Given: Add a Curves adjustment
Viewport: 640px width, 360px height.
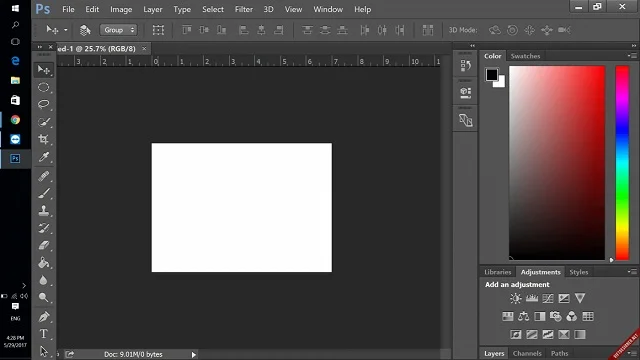Looking at the screenshot, I should click(x=548, y=298).
